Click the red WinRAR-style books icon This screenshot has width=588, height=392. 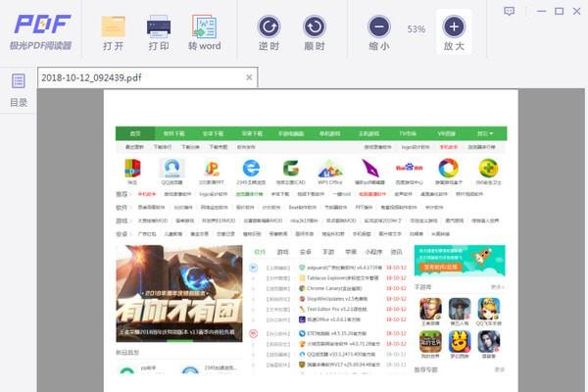[132, 168]
